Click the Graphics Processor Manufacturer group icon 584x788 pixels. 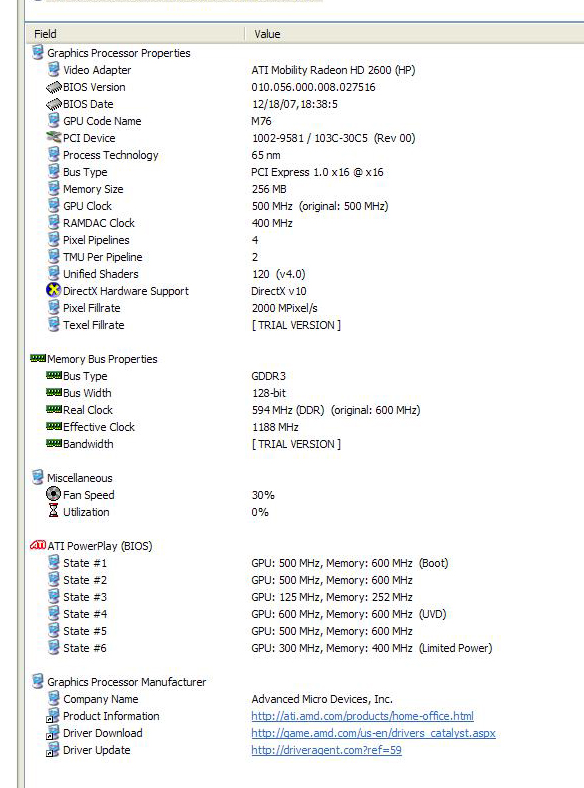(x=38, y=681)
